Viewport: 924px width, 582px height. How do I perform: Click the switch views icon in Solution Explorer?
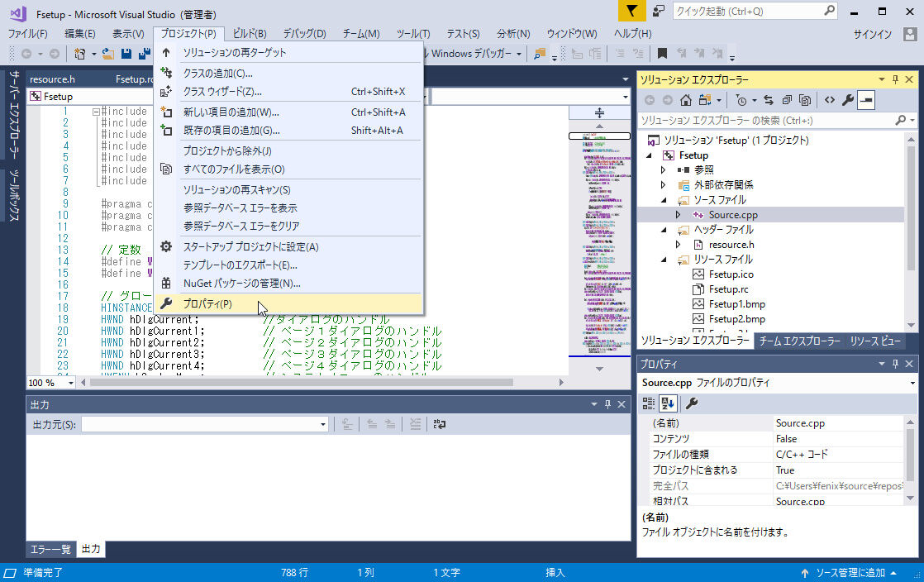[x=705, y=100]
